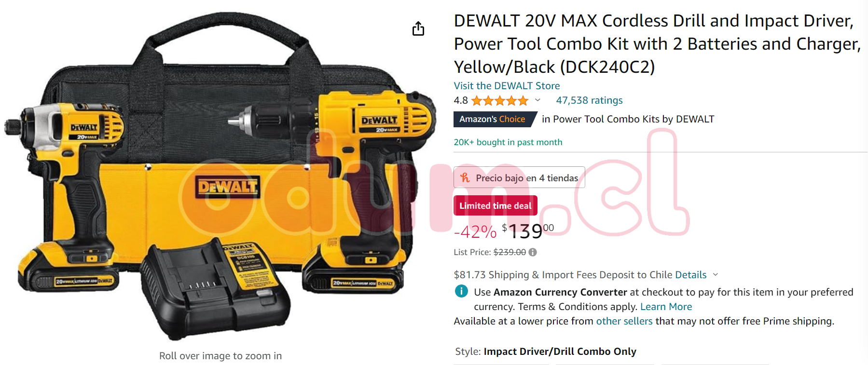The width and height of the screenshot is (868, 365).
Task: Expand the ratings breakdown chevron
Action: tap(538, 100)
